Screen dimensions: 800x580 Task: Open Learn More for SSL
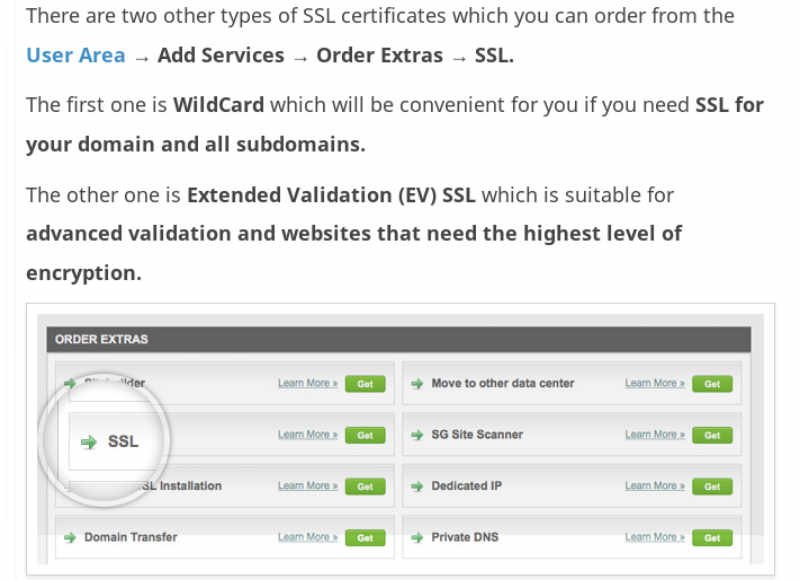(x=308, y=435)
